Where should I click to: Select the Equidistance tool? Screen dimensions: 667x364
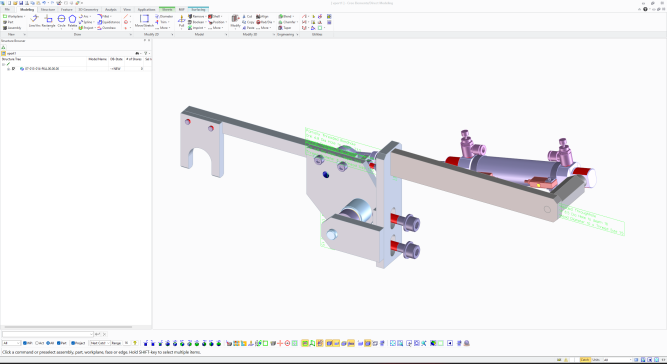pyautogui.click(x=108, y=22)
